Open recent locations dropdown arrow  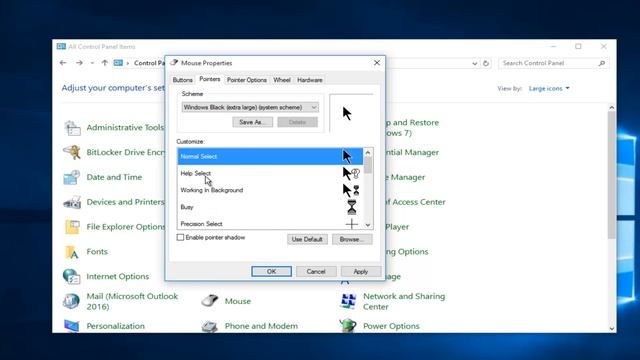(92, 63)
